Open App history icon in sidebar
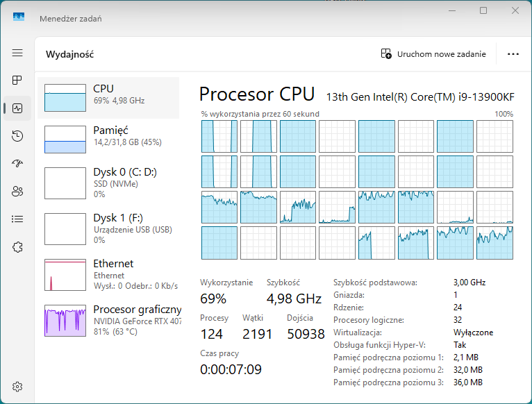This screenshot has width=532, height=404. (17, 136)
